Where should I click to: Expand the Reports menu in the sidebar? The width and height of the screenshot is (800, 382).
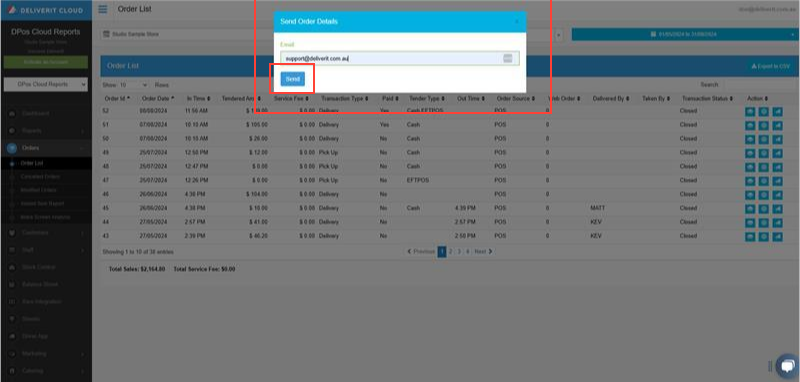point(46,131)
